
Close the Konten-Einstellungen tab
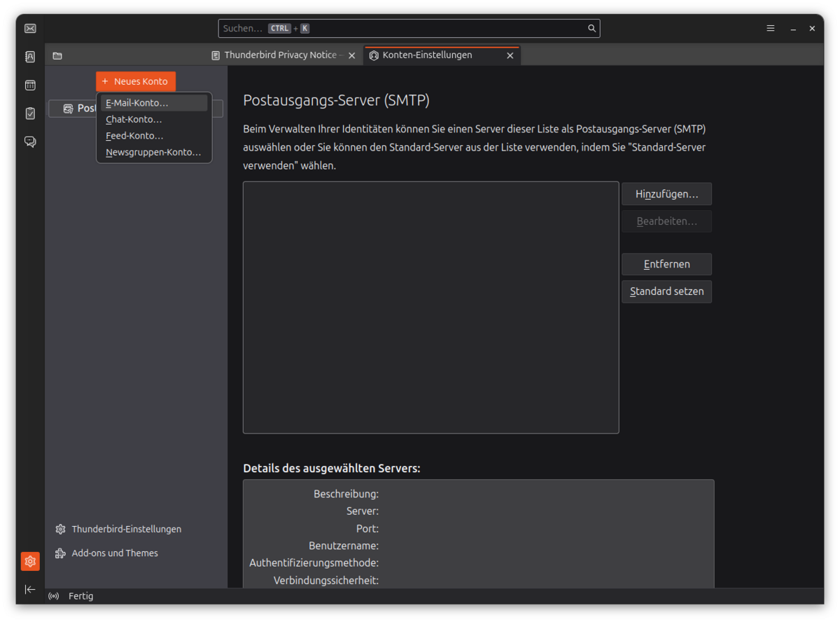pos(510,55)
